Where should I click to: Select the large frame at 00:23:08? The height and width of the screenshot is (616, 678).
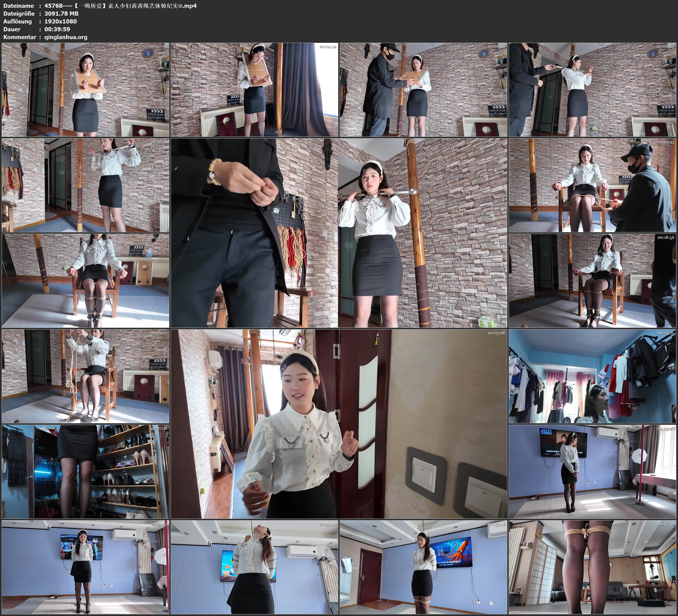click(x=339, y=424)
